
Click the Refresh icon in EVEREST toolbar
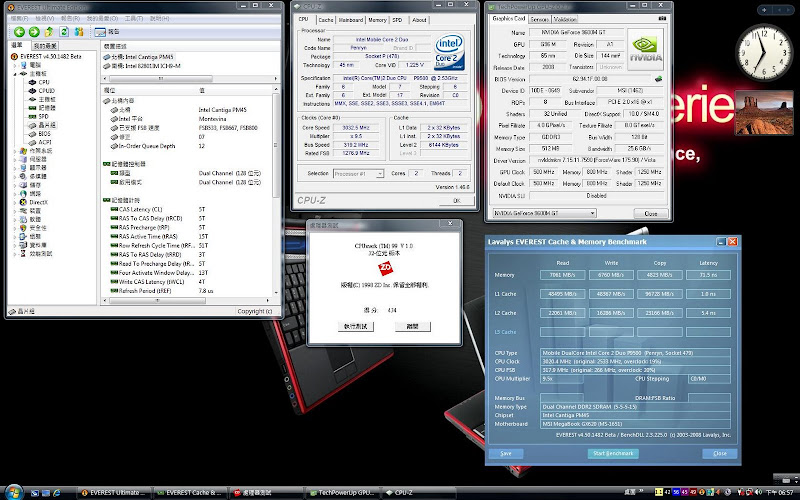point(64,32)
